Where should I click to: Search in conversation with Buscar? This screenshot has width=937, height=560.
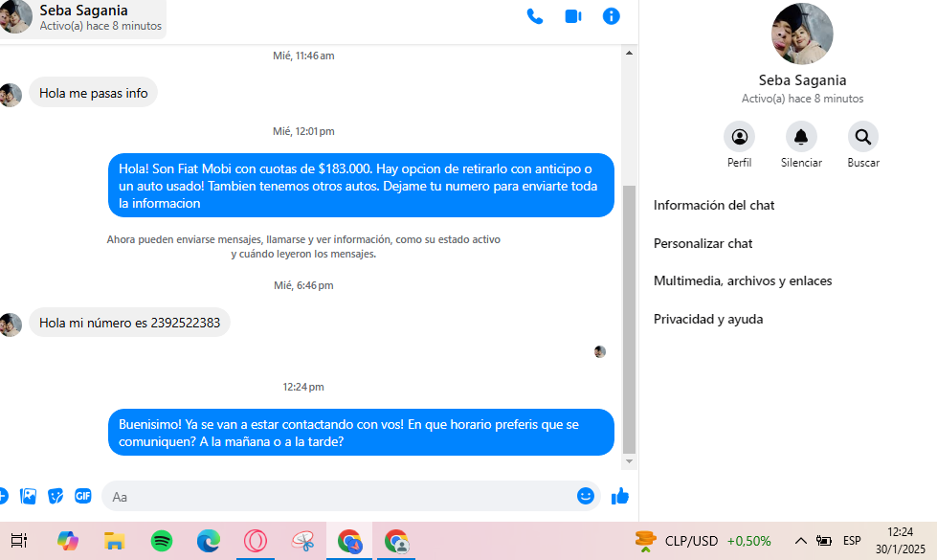(862, 137)
